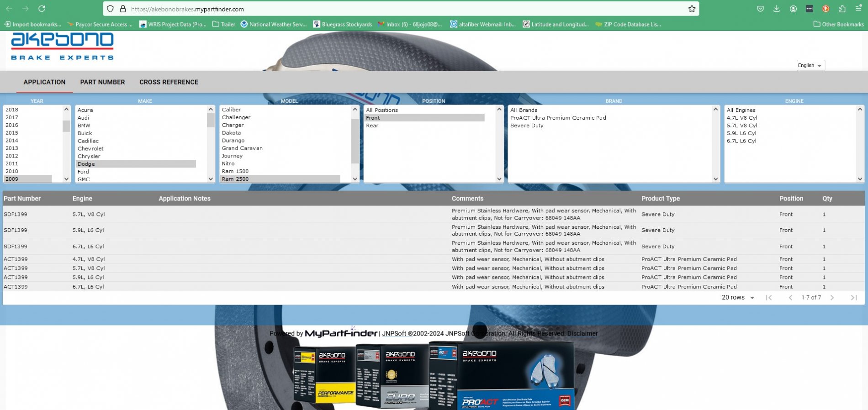Select Ford in the MAKE list
The width and height of the screenshot is (868, 410).
point(136,172)
